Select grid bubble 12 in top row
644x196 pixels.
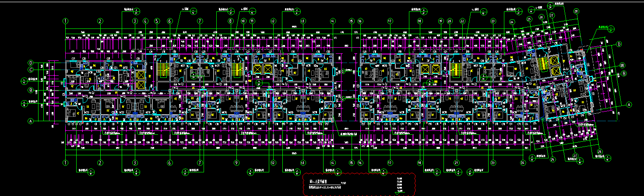[273, 21]
